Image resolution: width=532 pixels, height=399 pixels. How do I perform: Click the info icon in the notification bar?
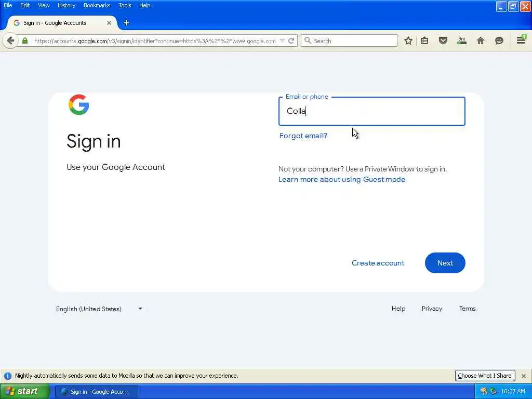point(7,376)
